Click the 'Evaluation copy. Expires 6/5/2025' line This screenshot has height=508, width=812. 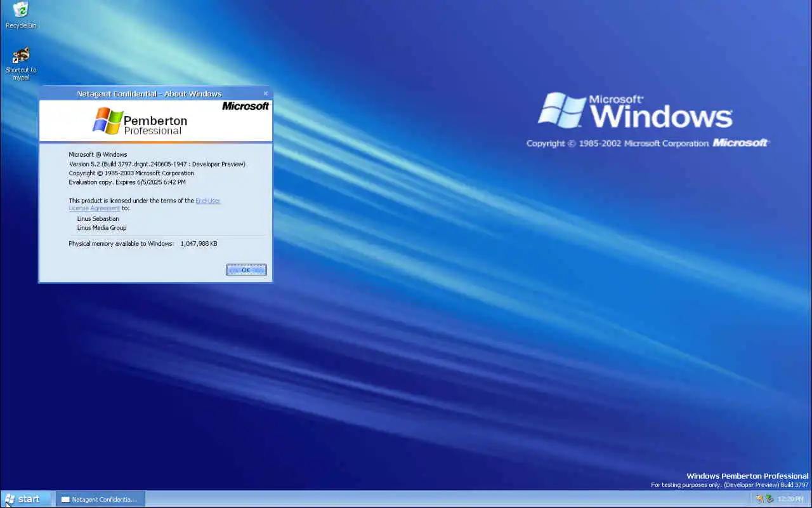[x=127, y=182]
